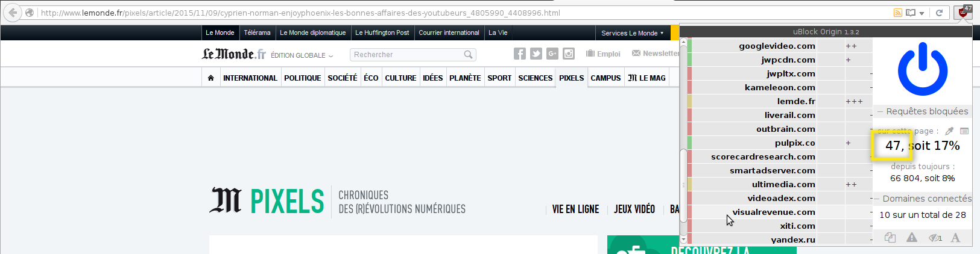Open the Éco section tab
The width and height of the screenshot is (980, 254).
pos(371,78)
